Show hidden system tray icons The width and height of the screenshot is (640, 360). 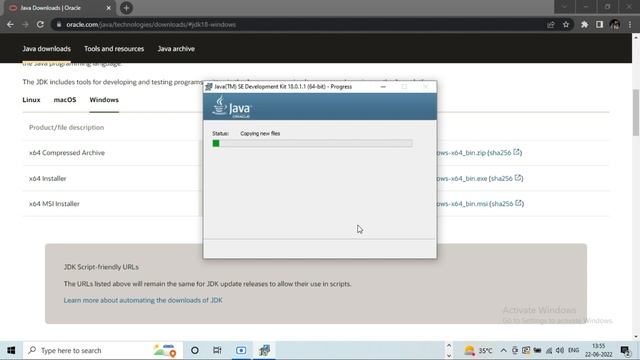pos(503,350)
